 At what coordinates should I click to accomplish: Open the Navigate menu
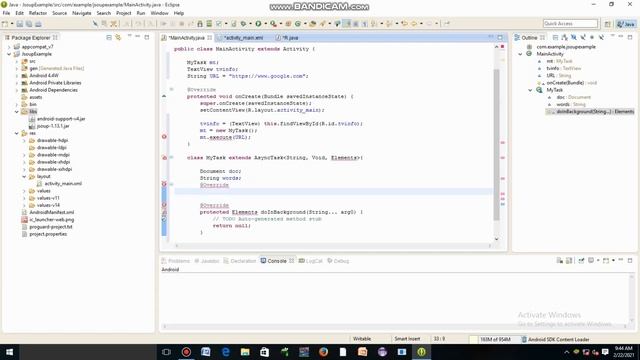(x=82, y=13)
